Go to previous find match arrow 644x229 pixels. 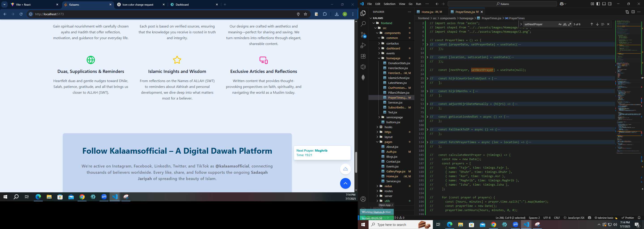click(591, 24)
